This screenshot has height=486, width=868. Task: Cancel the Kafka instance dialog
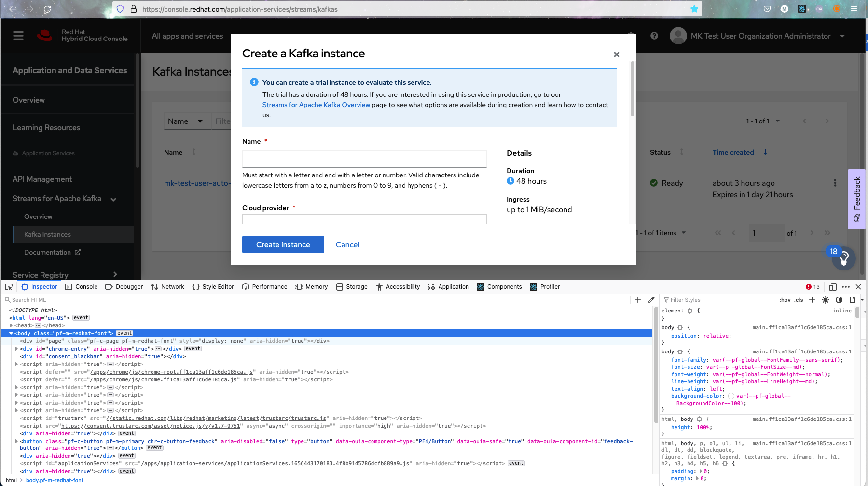[x=347, y=245]
